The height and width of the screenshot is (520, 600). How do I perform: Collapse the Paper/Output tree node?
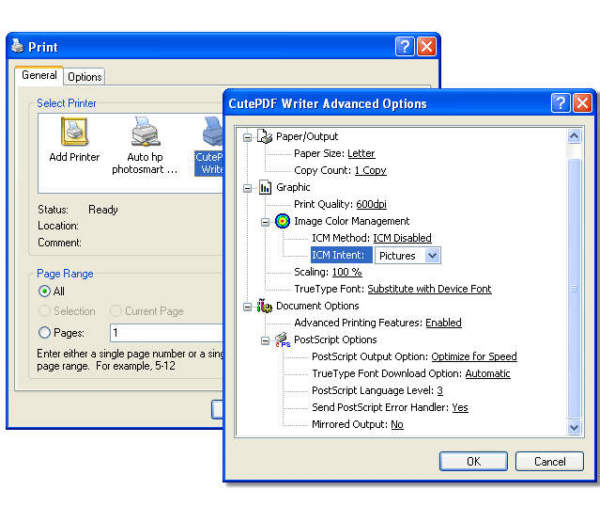(x=248, y=137)
